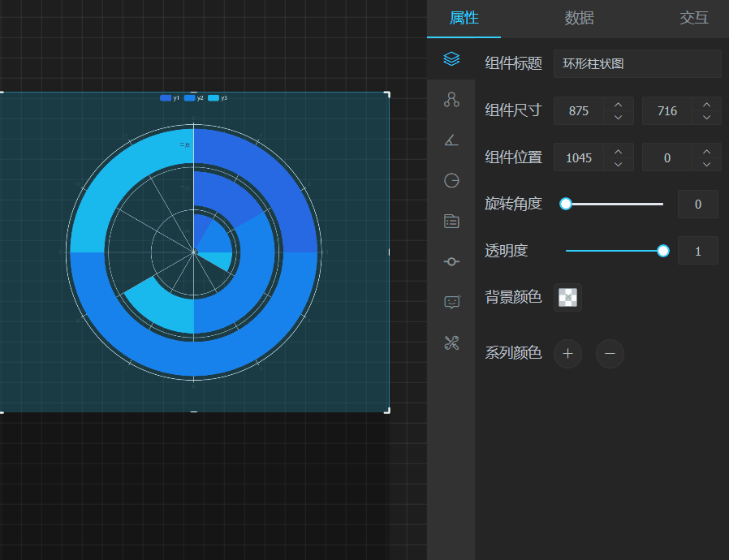Increase the component height 716 stepper
Image resolution: width=729 pixels, height=560 pixels.
707,105
